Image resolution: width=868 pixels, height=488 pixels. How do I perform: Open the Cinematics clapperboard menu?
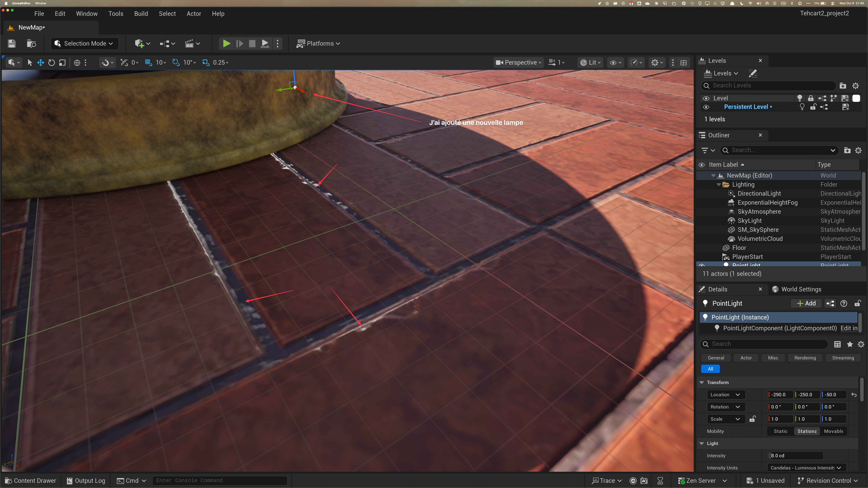click(x=192, y=43)
